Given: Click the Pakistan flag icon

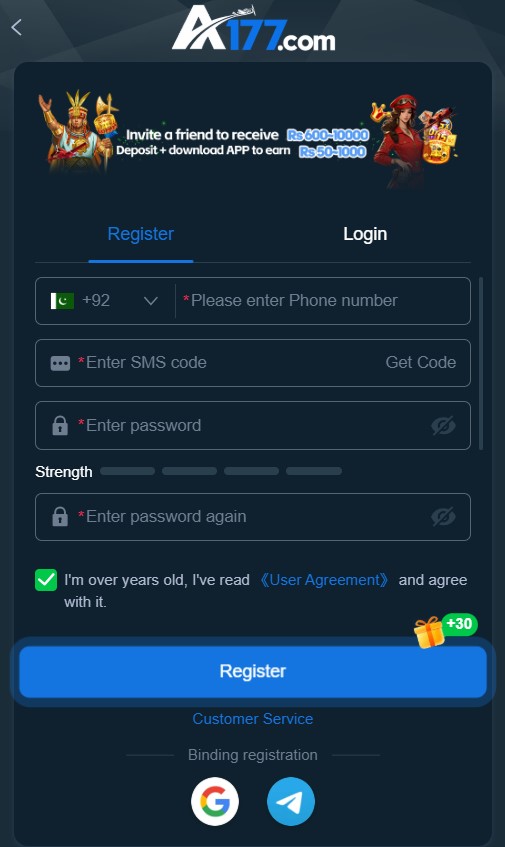Looking at the screenshot, I should [x=62, y=301].
